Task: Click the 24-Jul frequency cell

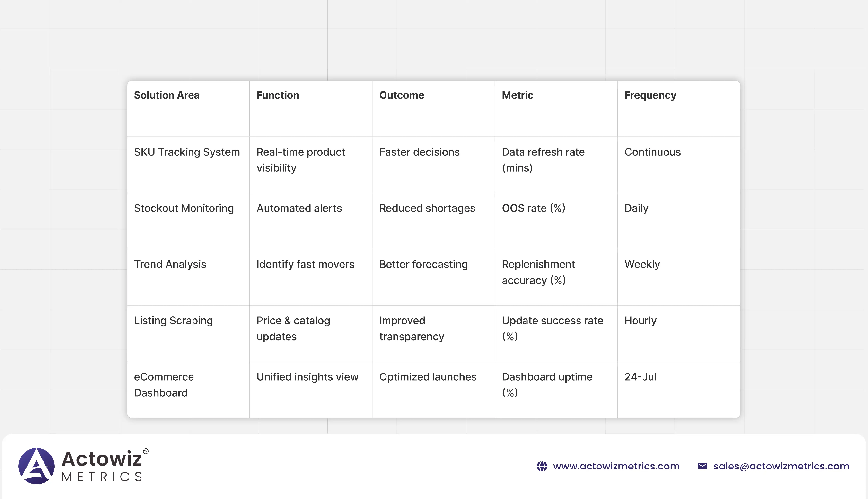Action: coord(640,377)
